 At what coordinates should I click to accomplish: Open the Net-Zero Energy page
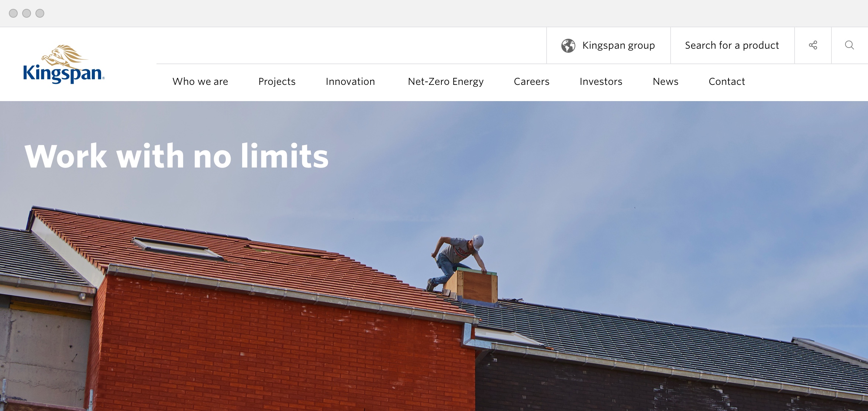(x=446, y=82)
